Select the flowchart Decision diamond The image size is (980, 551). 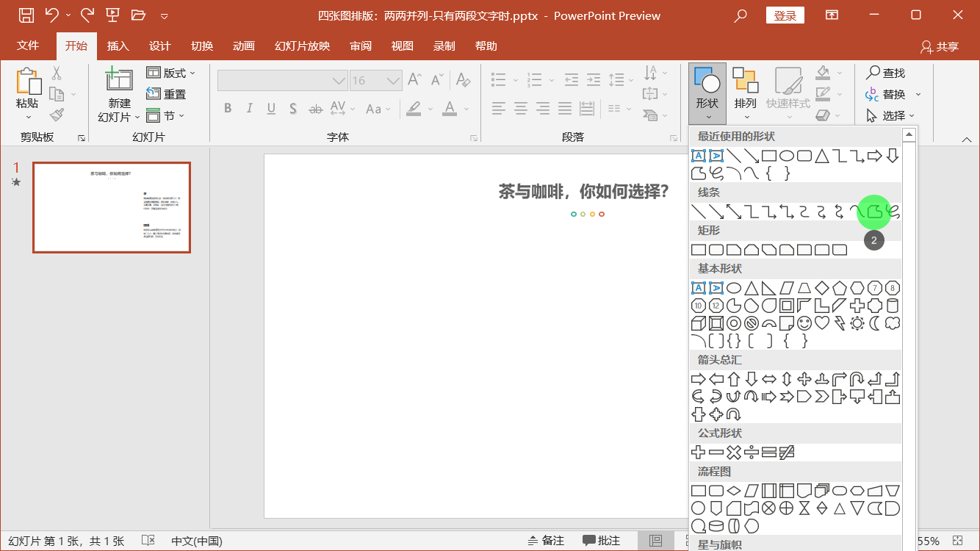coord(734,491)
